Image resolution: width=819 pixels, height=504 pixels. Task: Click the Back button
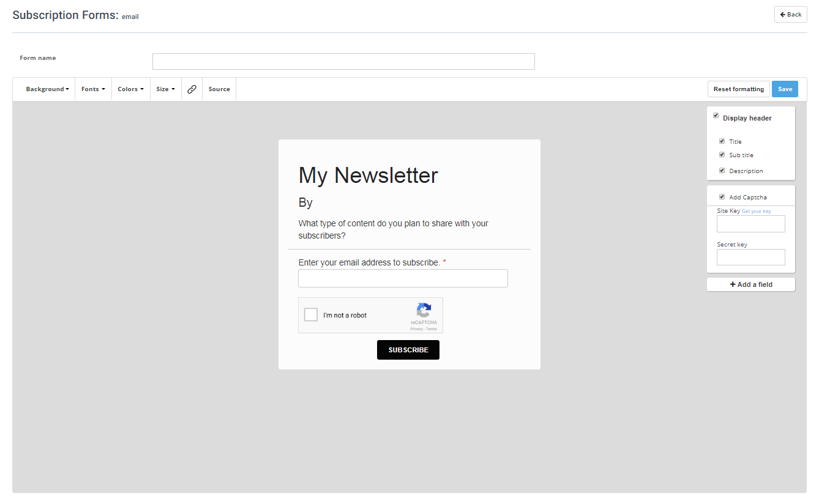(791, 15)
